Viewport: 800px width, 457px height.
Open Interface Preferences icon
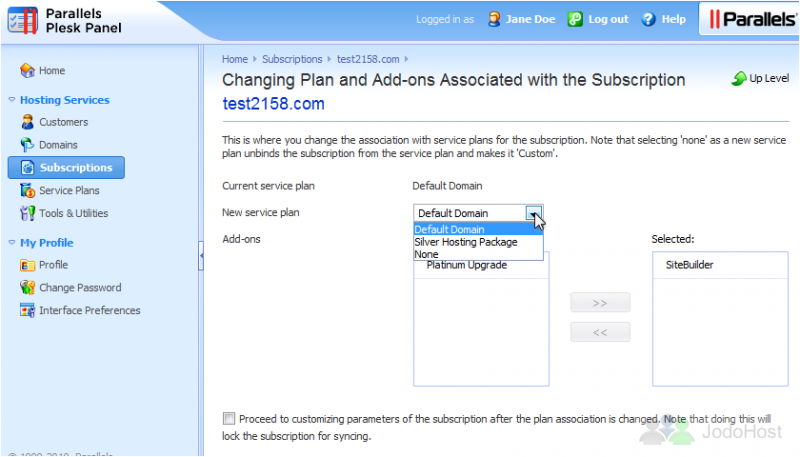click(27, 310)
